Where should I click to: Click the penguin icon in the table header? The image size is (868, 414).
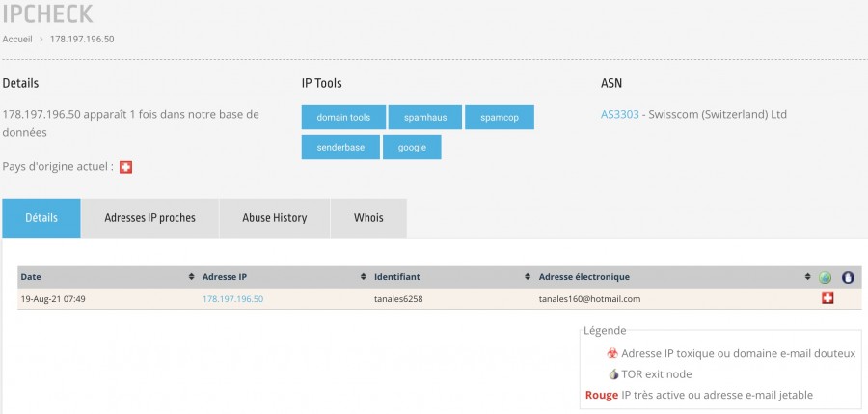[848, 278]
